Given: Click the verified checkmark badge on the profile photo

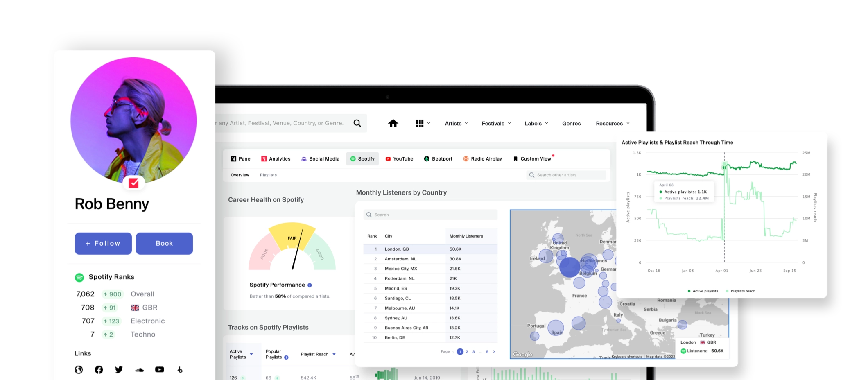Looking at the screenshot, I should pos(134,183).
